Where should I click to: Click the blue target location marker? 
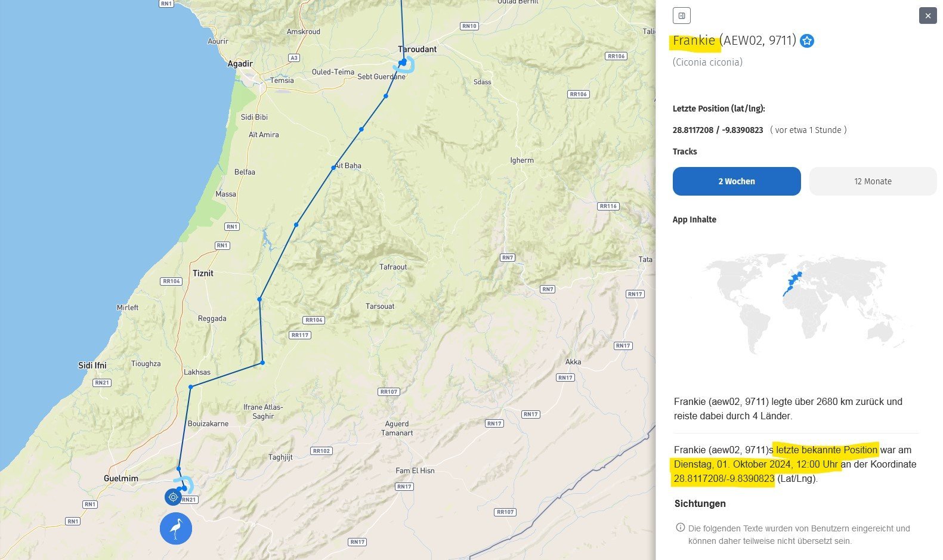coord(173,496)
